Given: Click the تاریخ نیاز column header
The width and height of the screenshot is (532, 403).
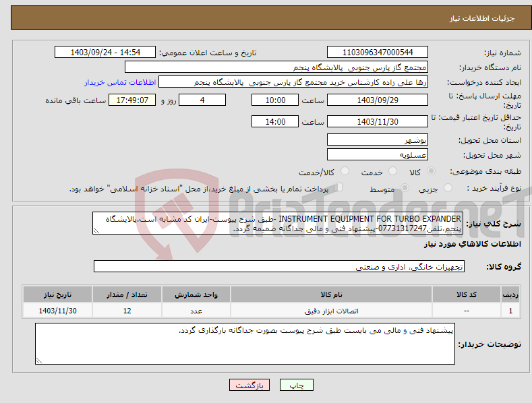Looking at the screenshot, I should coord(58,294).
